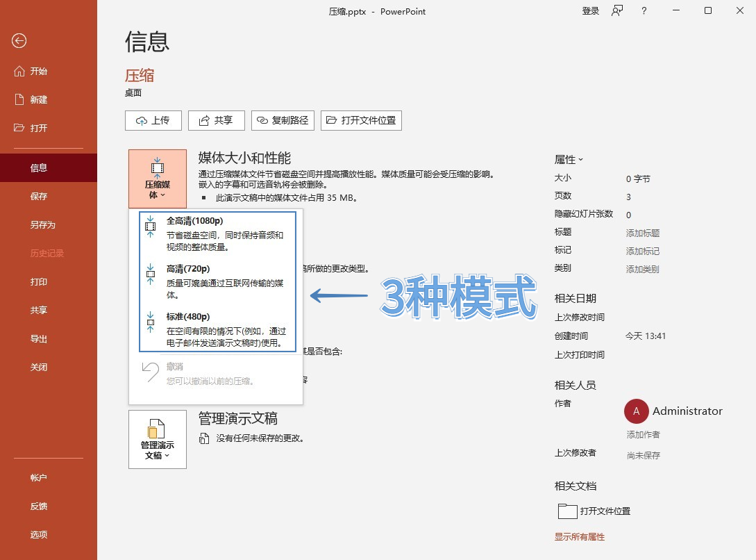Image resolution: width=756 pixels, height=560 pixels.
Task: Select 复制路径 copy path icon
Action: pyautogui.click(x=262, y=120)
